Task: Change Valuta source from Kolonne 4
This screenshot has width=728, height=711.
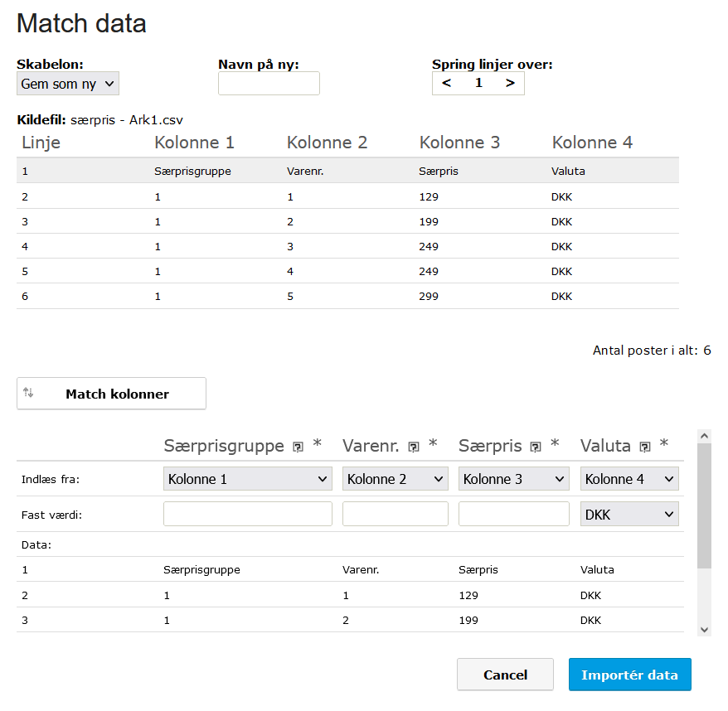Action: coord(630,479)
